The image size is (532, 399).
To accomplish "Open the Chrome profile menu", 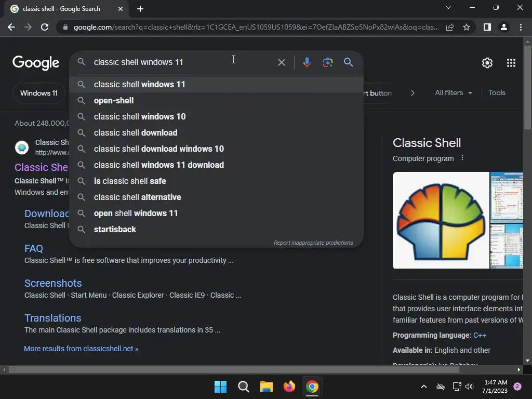I will [504, 27].
